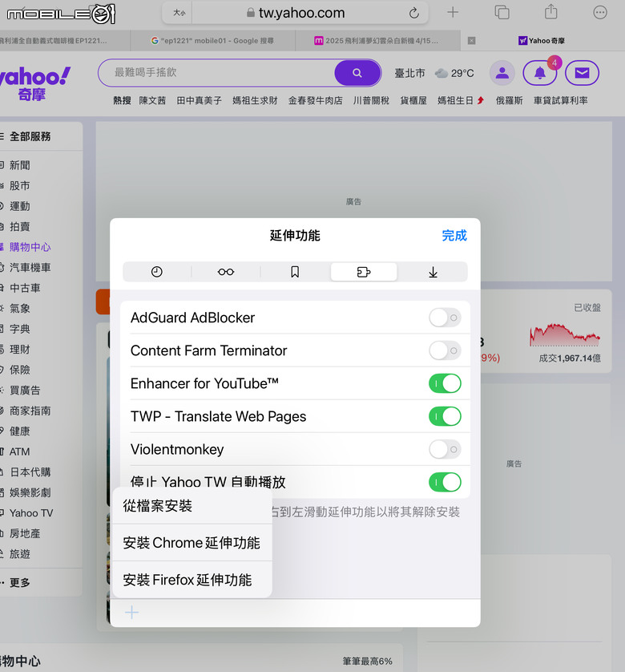The image size is (625, 672).
Task: Open the Reading List glasses icon
Action: pos(226,272)
